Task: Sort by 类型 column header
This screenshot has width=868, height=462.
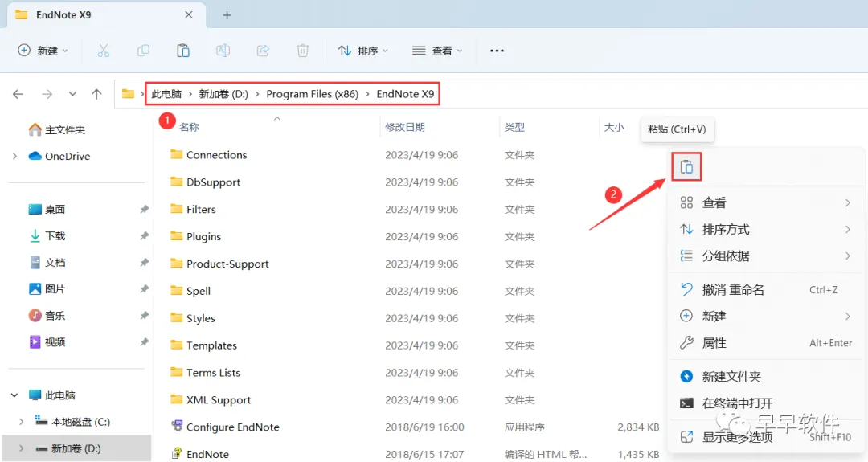Action: point(514,127)
